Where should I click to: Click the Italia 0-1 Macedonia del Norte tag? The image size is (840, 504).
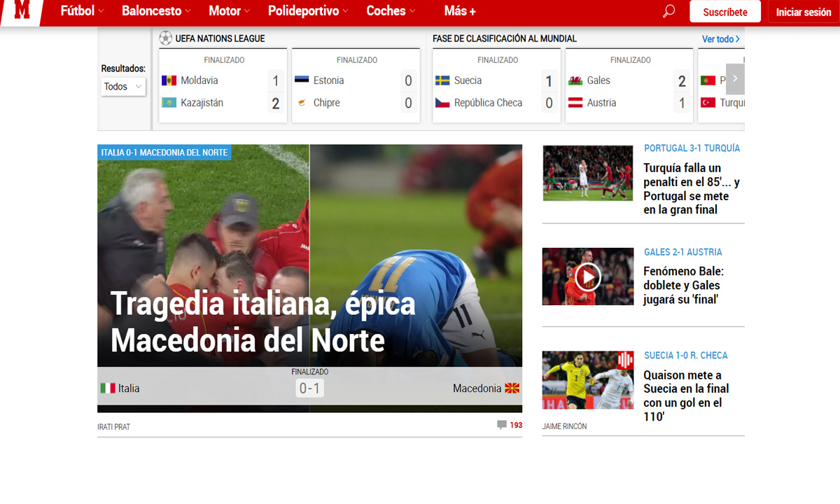point(164,152)
